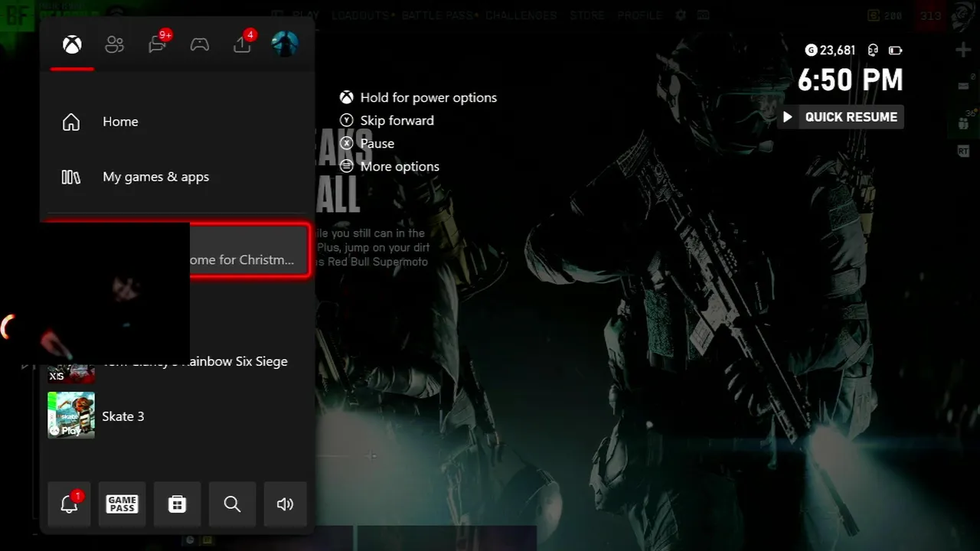Image resolution: width=980 pixels, height=551 pixels.
Task: Open the audio and volume settings
Action: pos(285,504)
